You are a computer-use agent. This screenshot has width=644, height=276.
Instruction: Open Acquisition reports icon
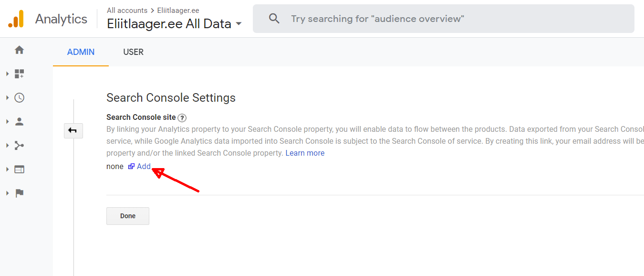click(x=19, y=146)
